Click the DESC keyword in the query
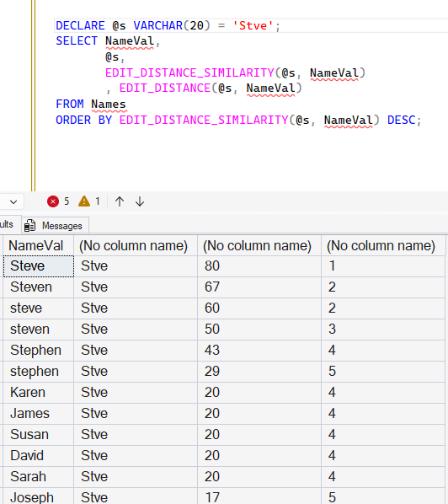The image size is (448, 504). click(402, 121)
